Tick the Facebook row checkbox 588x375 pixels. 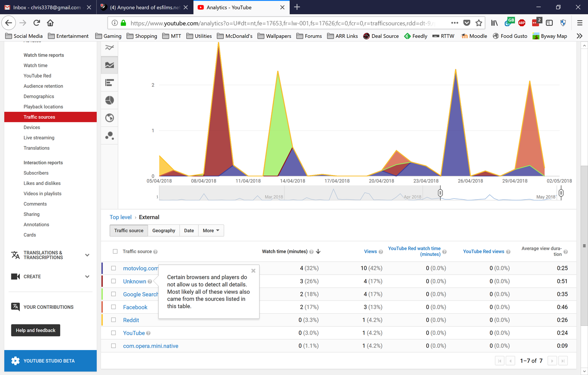[x=114, y=307]
